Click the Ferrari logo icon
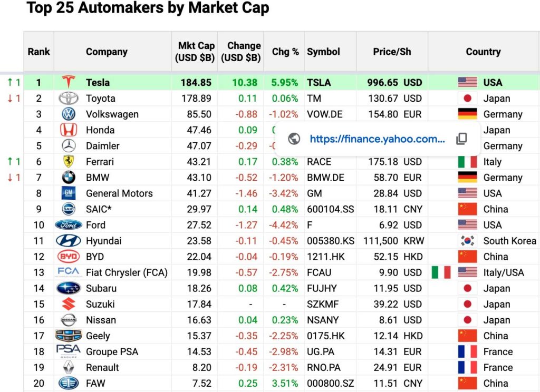Screen dimensions: 540x392 coord(69,162)
